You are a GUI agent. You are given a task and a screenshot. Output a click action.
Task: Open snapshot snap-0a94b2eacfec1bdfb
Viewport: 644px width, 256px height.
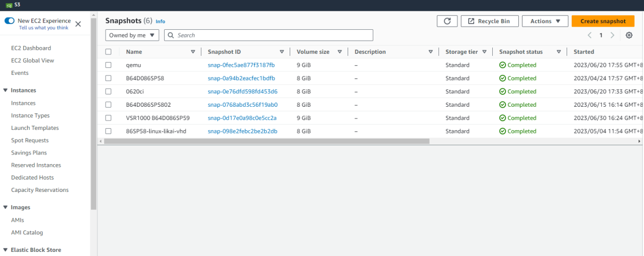click(241, 78)
